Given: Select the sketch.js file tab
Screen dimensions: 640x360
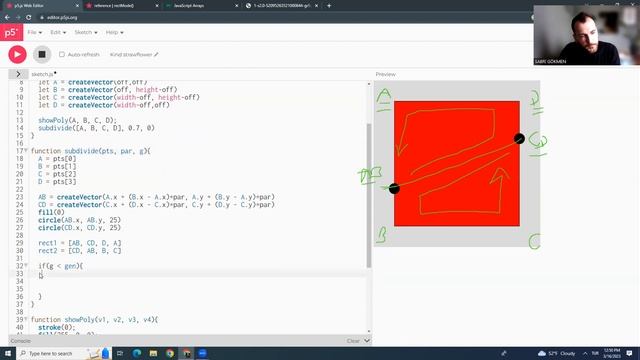Looking at the screenshot, I should [43, 74].
